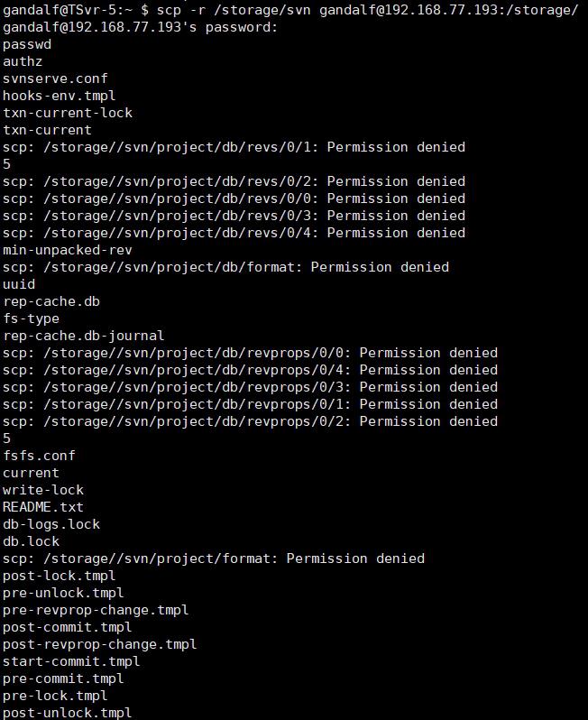Image resolution: width=588 pixels, height=720 pixels.
Task: Click the db-logs.lock line
Action: point(51,524)
